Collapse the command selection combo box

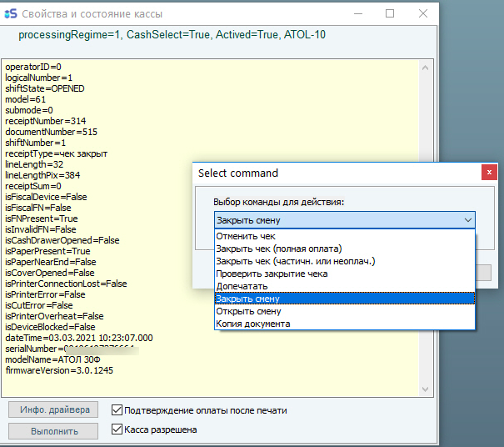coord(467,220)
